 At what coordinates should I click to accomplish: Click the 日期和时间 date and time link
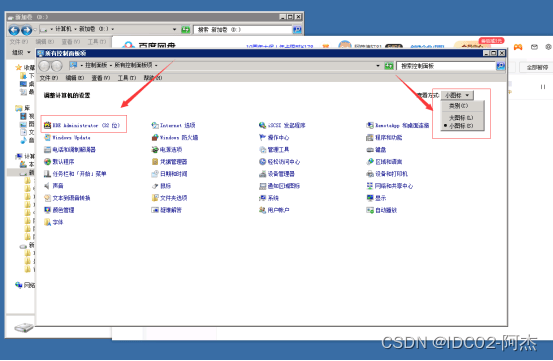coord(169,174)
